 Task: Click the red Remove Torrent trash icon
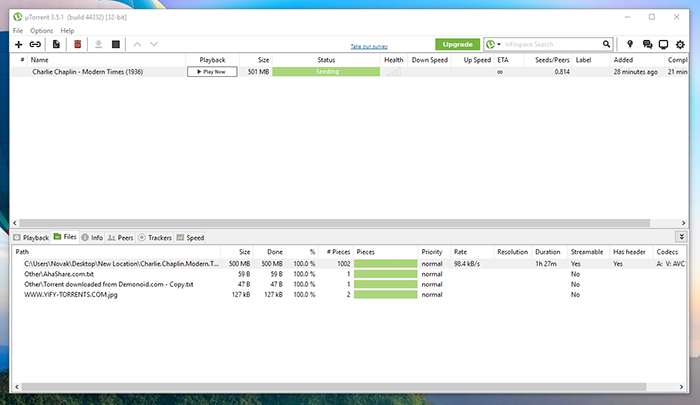(77, 44)
